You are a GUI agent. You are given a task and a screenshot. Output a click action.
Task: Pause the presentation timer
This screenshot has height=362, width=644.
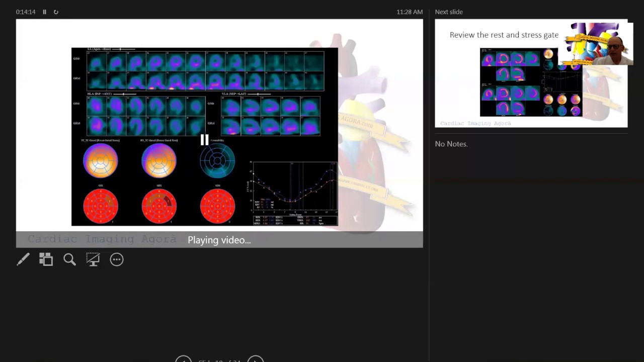(x=44, y=12)
